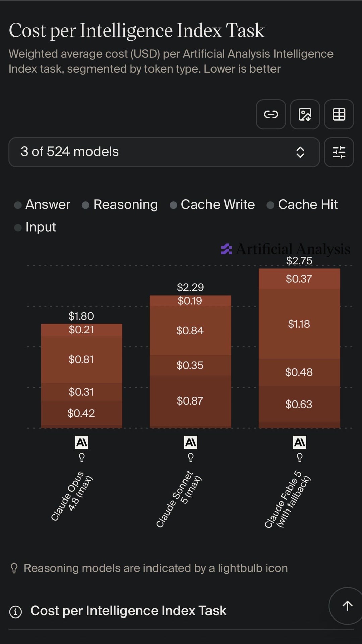Click the $0.87 segment of Claude Sonnet 5 bar
This screenshot has height=644, width=362.
point(190,401)
